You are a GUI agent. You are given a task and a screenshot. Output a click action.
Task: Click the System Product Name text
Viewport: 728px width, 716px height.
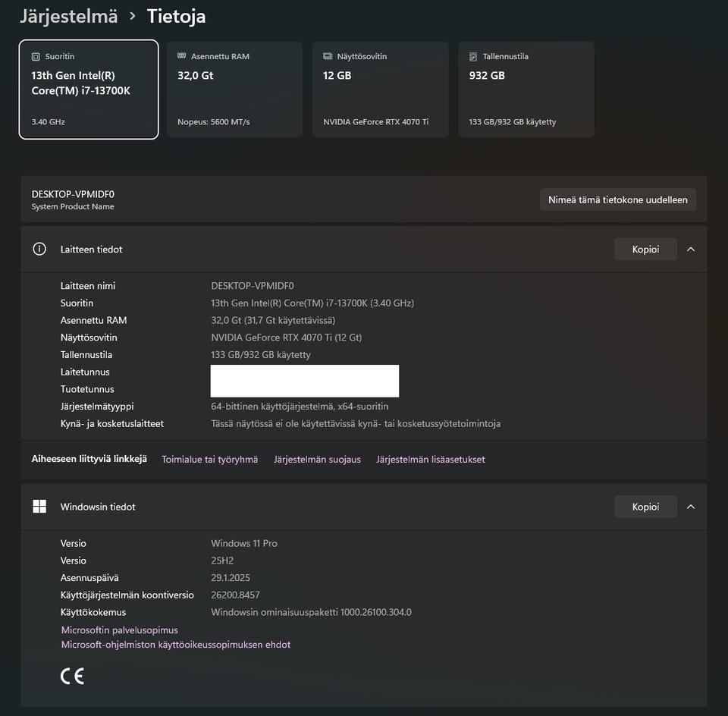click(x=73, y=206)
